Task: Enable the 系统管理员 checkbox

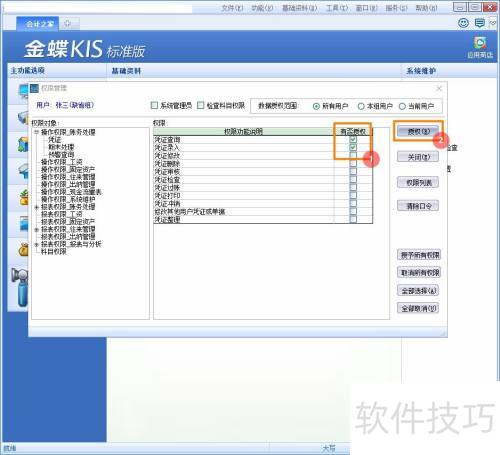Action: pos(154,105)
